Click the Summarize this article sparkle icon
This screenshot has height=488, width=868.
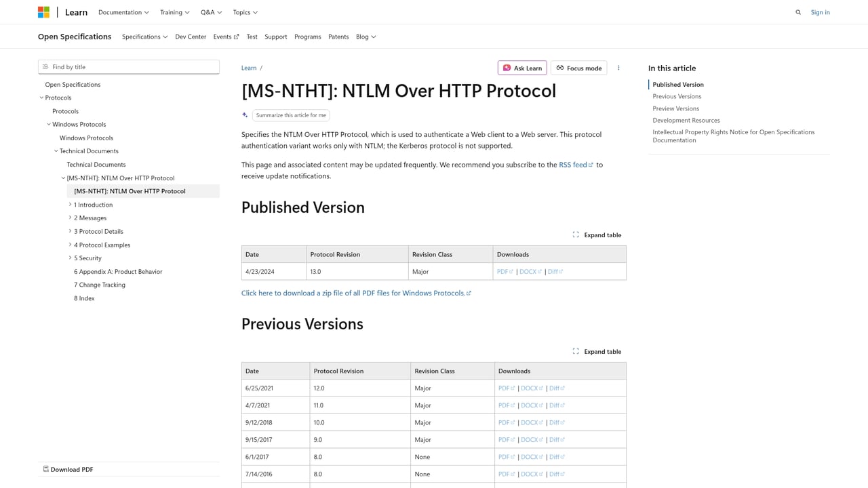245,115
